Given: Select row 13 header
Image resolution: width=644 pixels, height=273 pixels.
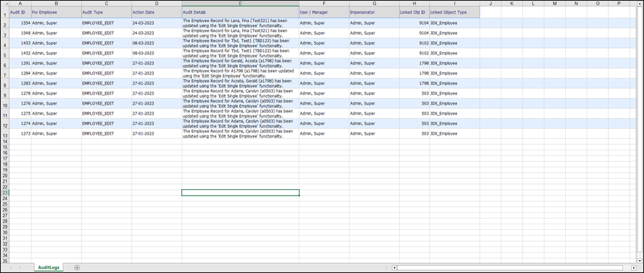Looking at the screenshot, I should (x=4, y=133).
